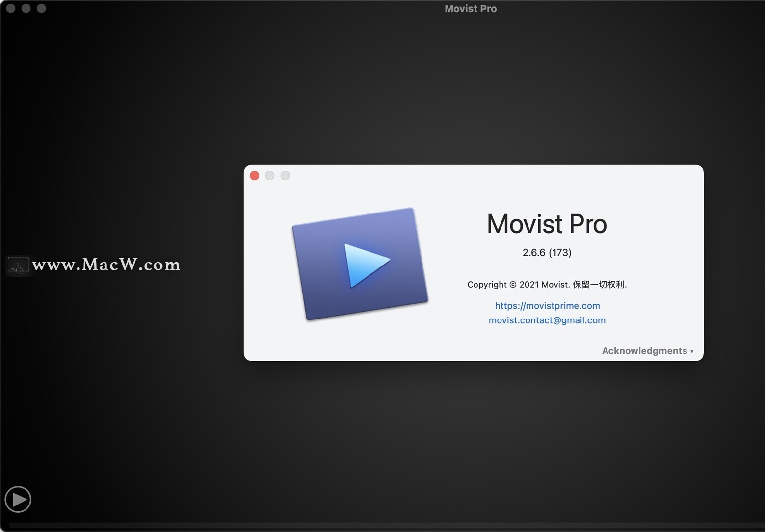Select the version text 2.6.6 (173)
Viewport: 765px width, 532px height.
click(x=547, y=252)
